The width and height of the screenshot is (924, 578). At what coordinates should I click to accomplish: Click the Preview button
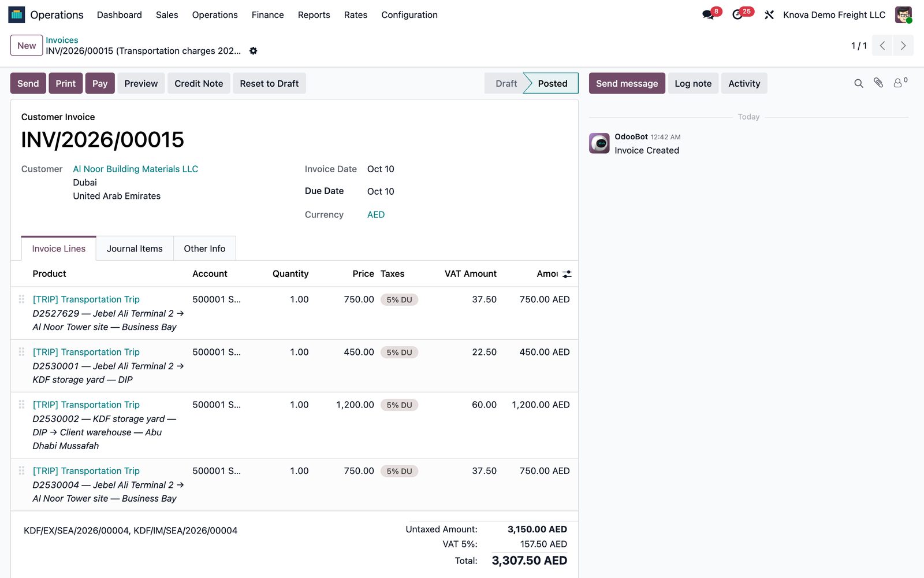click(141, 83)
